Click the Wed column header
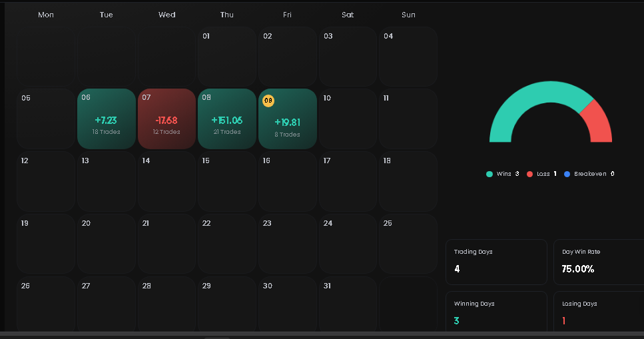The height and width of the screenshot is (339, 644). point(166,15)
